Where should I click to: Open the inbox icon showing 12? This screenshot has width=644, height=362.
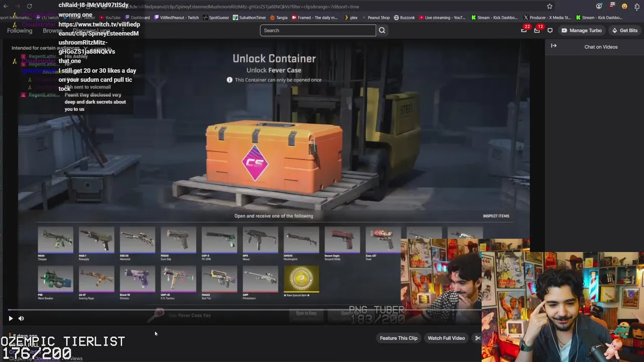[537, 30]
